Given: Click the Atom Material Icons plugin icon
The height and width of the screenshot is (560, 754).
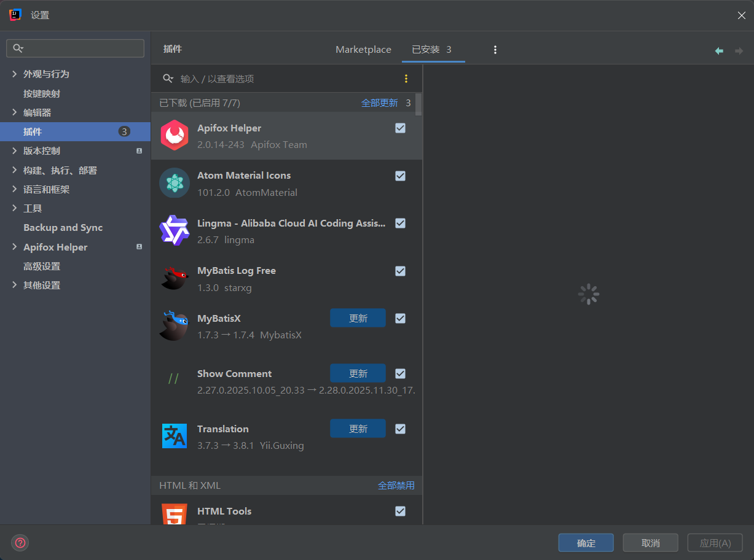Looking at the screenshot, I should tap(175, 183).
